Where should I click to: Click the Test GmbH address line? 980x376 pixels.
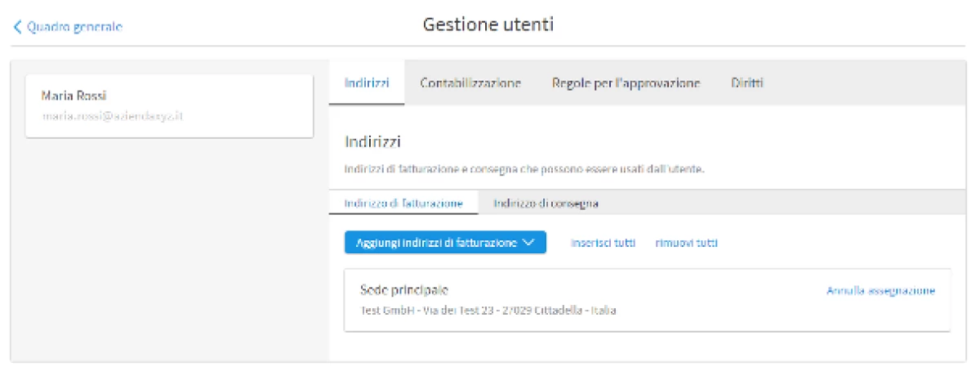point(488,311)
